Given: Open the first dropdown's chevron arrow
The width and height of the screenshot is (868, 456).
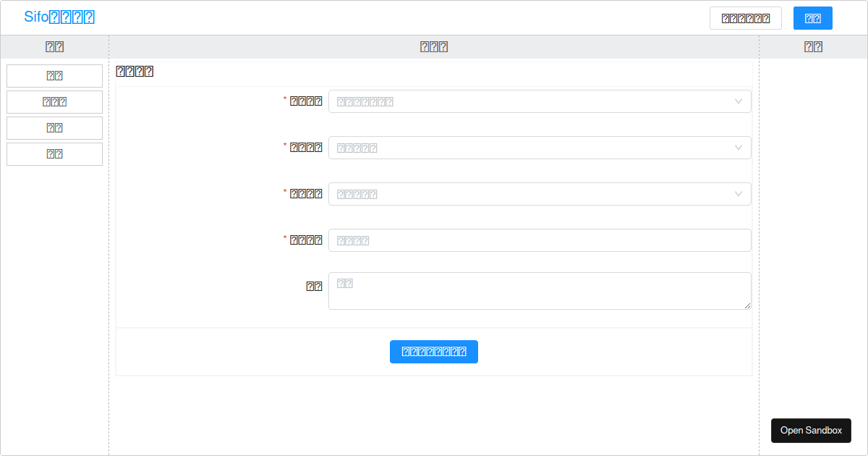Looking at the screenshot, I should pyautogui.click(x=739, y=101).
